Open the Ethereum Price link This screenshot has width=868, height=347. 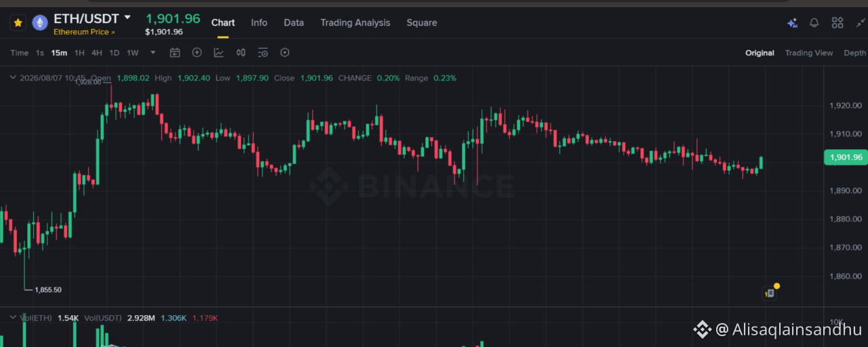pyautogui.click(x=84, y=32)
